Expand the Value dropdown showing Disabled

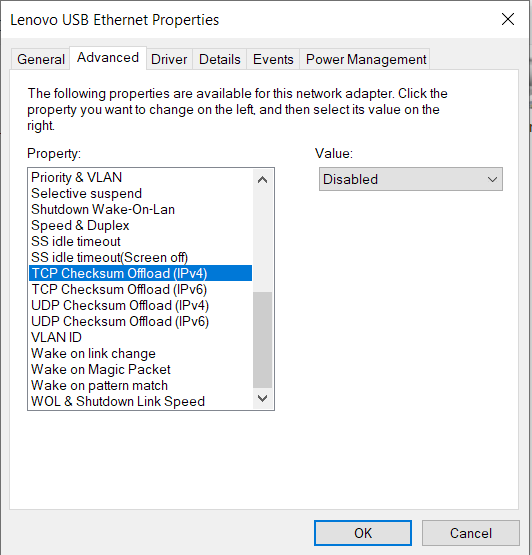click(x=411, y=179)
